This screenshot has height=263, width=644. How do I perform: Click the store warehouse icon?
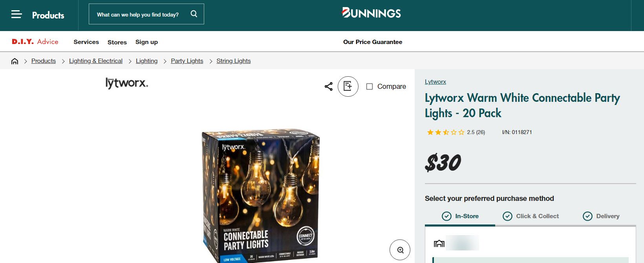[x=439, y=243]
